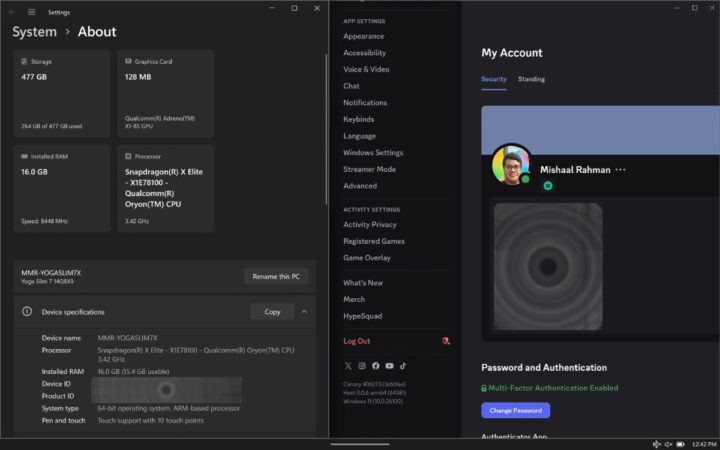This screenshot has width=720, height=450.
Task: Click the Facebook social icon
Action: coord(376,366)
